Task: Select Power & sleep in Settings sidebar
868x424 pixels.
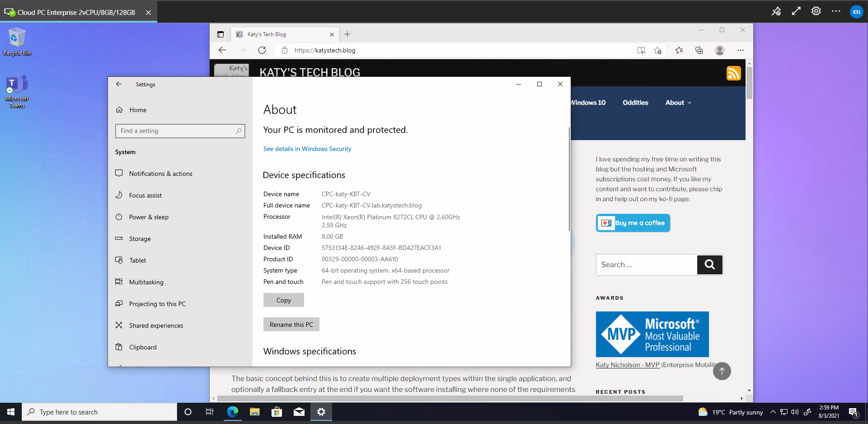Action: click(x=149, y=217)
